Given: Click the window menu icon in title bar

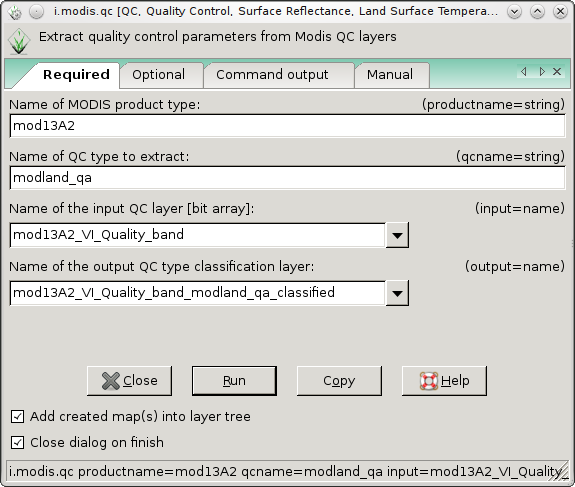Looking at the screenshot, I should tap(15, 12).
